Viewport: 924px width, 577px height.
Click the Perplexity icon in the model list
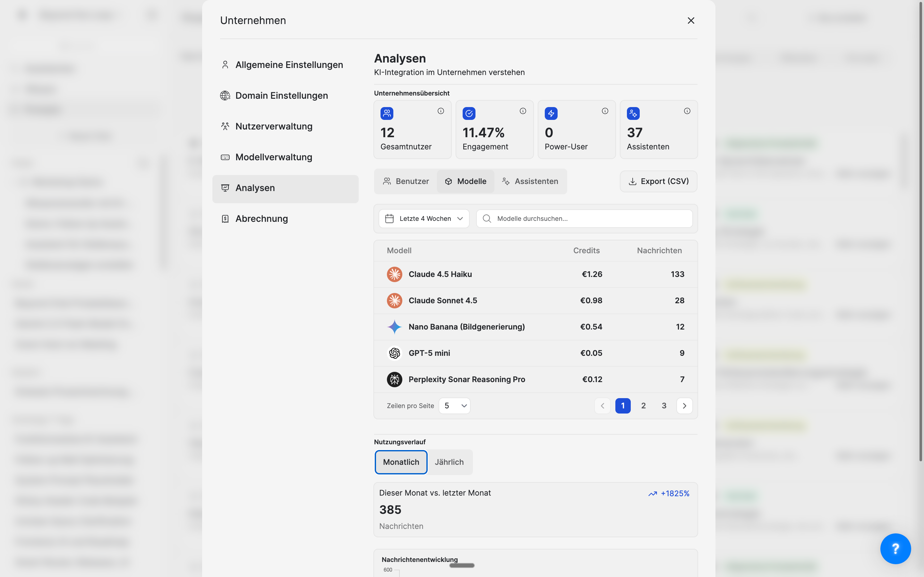click(x=395, y=379)
